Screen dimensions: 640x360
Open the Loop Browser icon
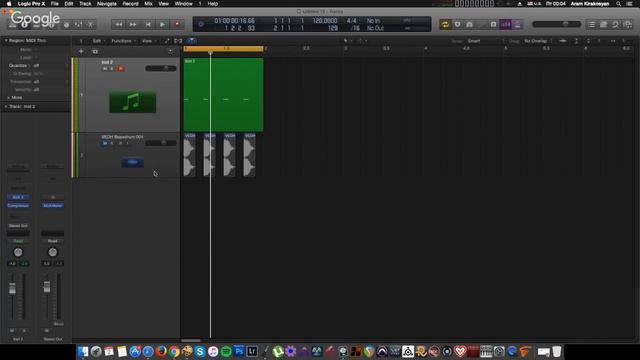(616, 24)
